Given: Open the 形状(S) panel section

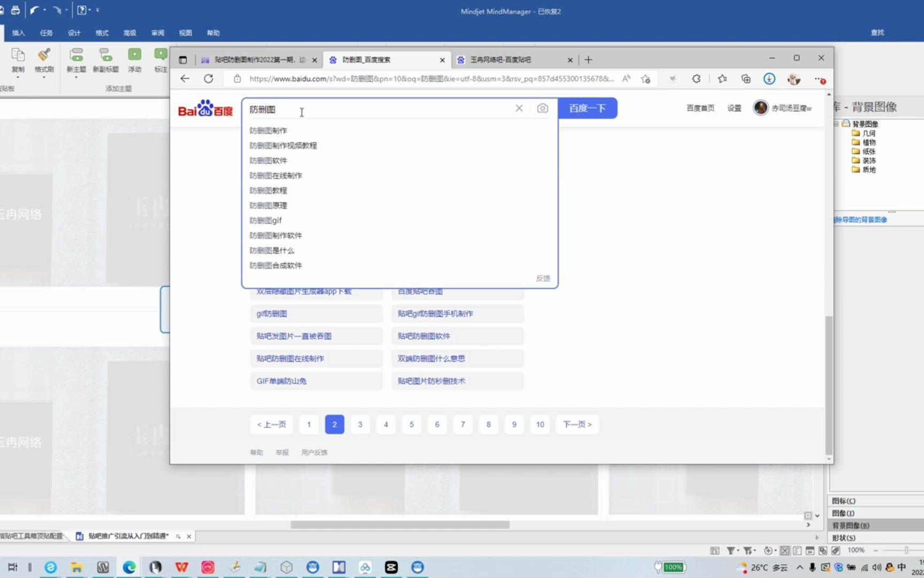Looking at the screenshot, I should point(876,538).
